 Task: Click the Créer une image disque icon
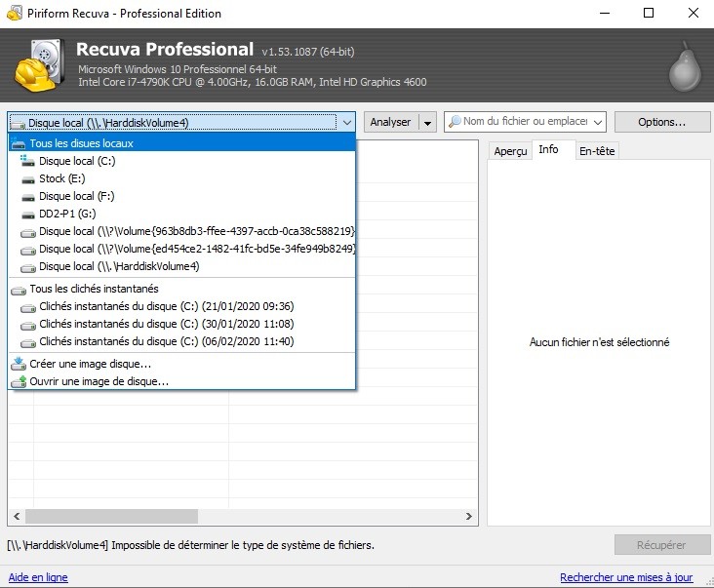(19, 364)
